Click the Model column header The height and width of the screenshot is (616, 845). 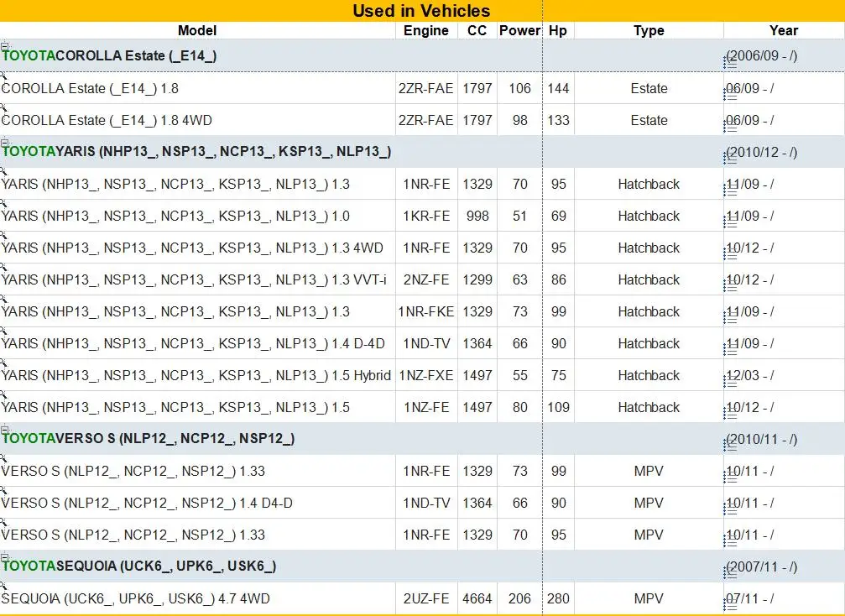pyautogui.click(x=197, y=31)
